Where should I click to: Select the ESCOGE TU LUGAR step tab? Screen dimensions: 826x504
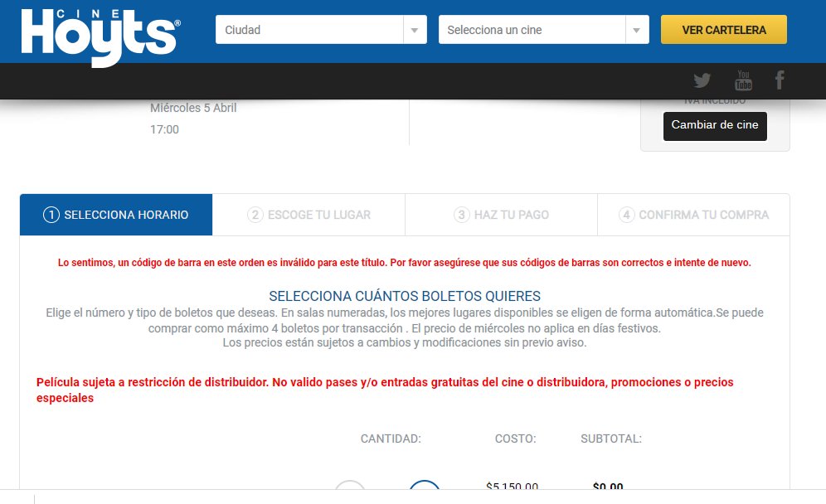pos(309,215)
